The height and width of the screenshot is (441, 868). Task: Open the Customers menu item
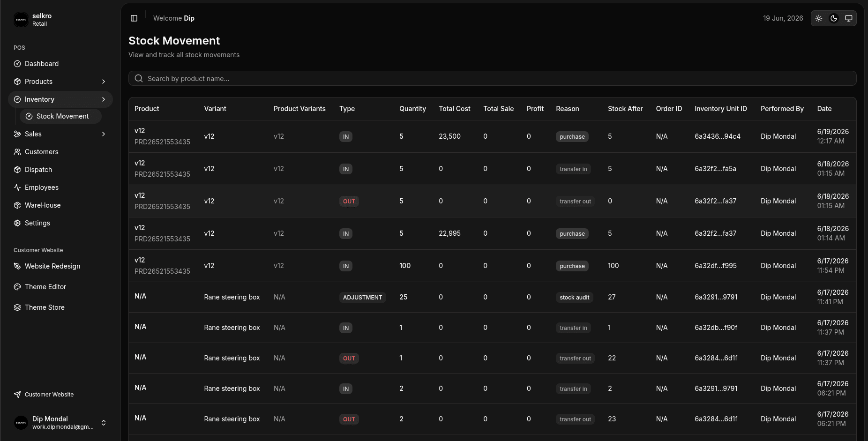[x=60, y=152]
